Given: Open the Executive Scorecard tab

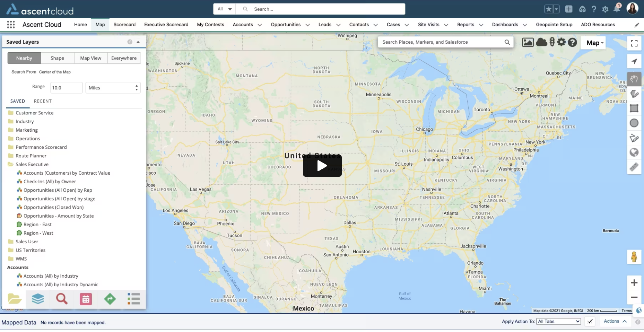Looking at the screenshot, I should coord(166,25).
